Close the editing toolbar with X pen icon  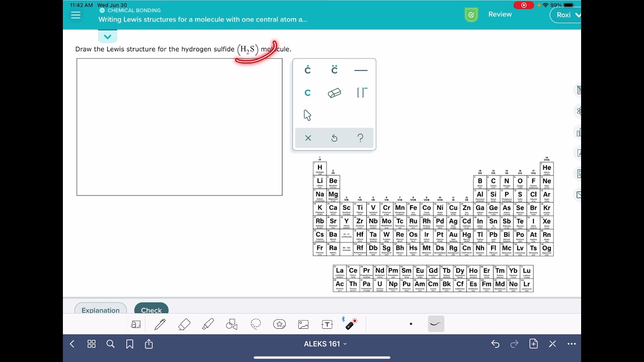point(552,344)
